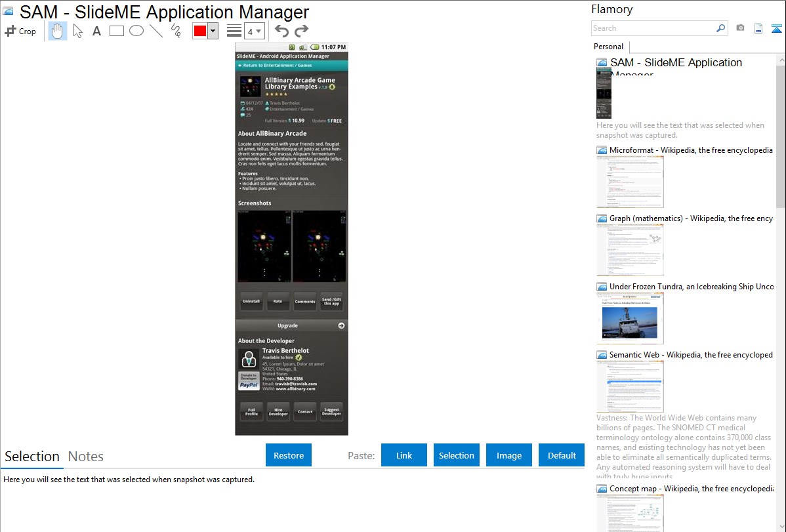
Task: Undo the last annotation
Action: pyautogui.click(x=281, y=31)
